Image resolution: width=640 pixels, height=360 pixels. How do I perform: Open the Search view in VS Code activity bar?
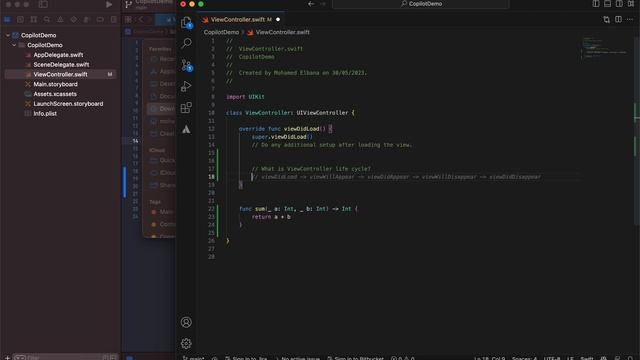[186, 43]
